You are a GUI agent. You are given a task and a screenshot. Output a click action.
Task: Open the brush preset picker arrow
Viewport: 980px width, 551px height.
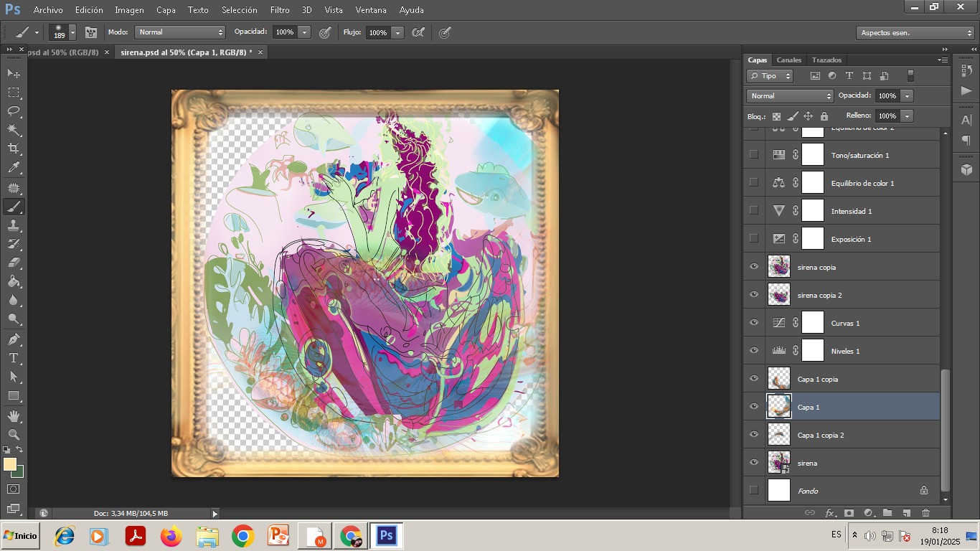pos(72,32)
